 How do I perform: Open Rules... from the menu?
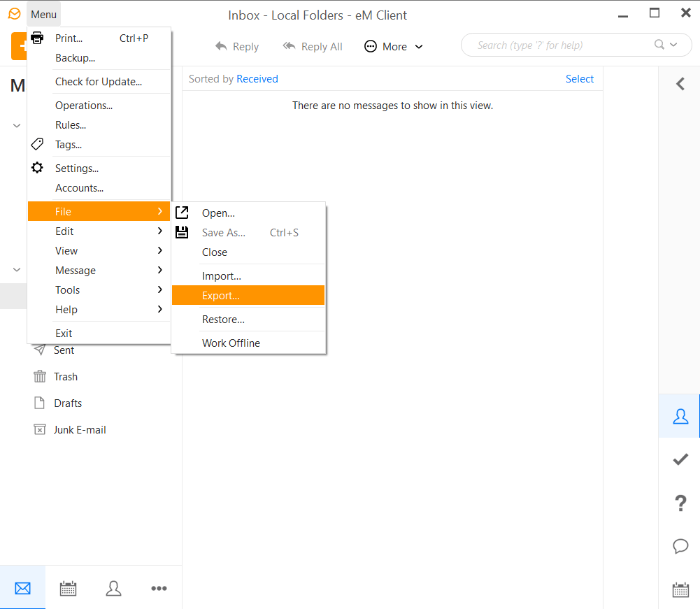99,124
